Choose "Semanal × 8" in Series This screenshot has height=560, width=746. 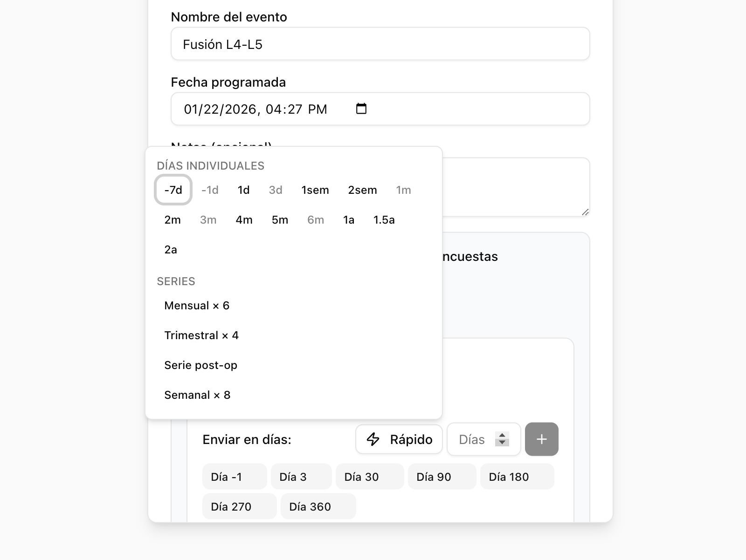click(197, 395)
